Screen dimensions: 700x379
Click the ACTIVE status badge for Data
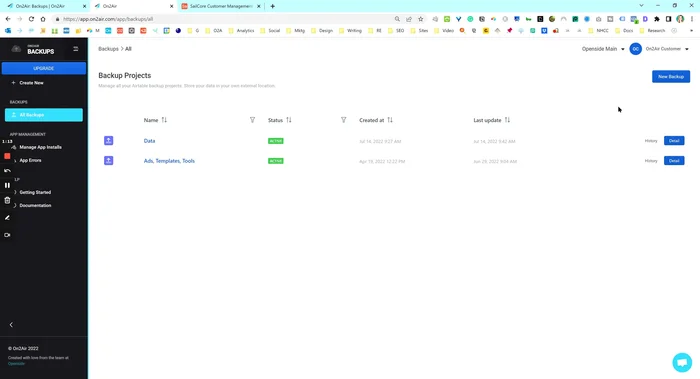[275, 141]
